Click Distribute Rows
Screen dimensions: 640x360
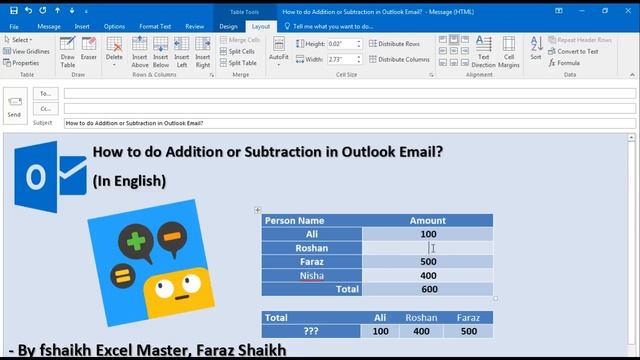click(394, 44)
